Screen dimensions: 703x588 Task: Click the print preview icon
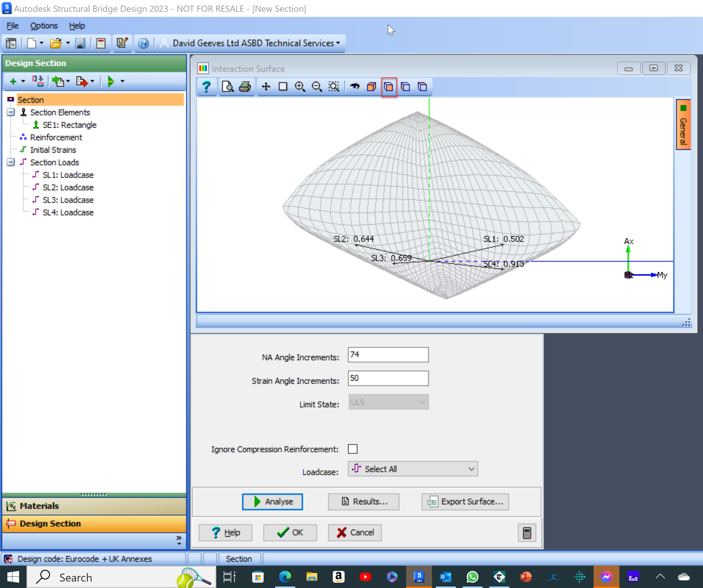228,87
